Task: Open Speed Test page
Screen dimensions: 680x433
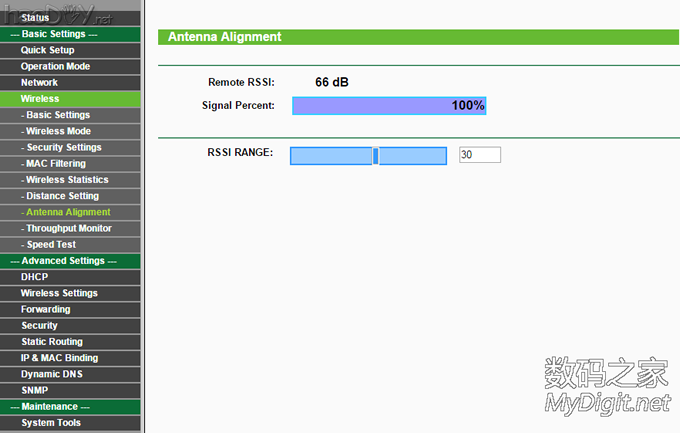Action: coord(50,244)
